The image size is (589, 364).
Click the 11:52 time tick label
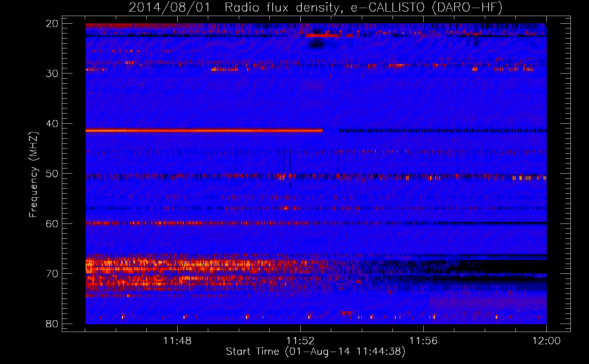click(x=300, y=341)
